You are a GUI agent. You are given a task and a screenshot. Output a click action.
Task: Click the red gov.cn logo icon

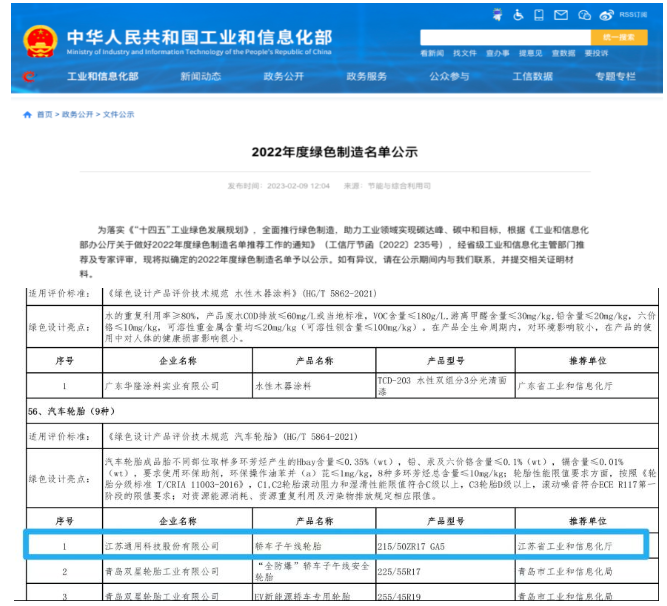point(29,77)
